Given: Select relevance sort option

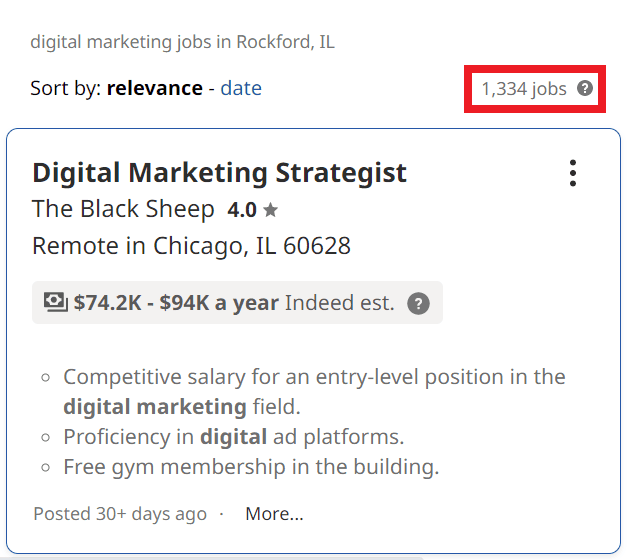Looking at the screenshot, I should pos(154,88).
